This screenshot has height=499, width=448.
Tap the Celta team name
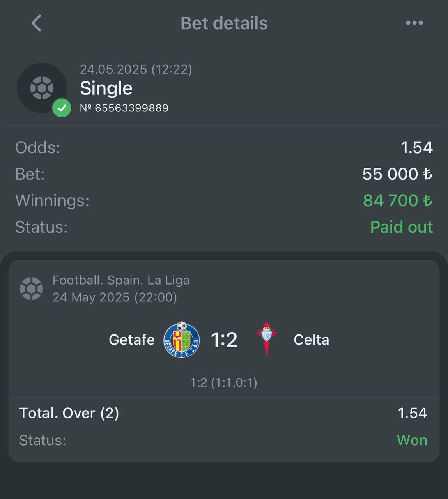tap(311, 340)
